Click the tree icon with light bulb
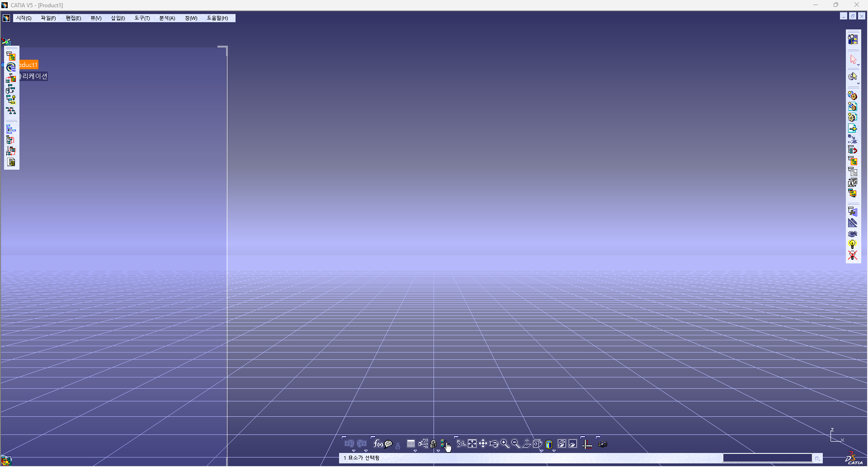The height and width of the screenshot is (467, 868). click(11, 100)
